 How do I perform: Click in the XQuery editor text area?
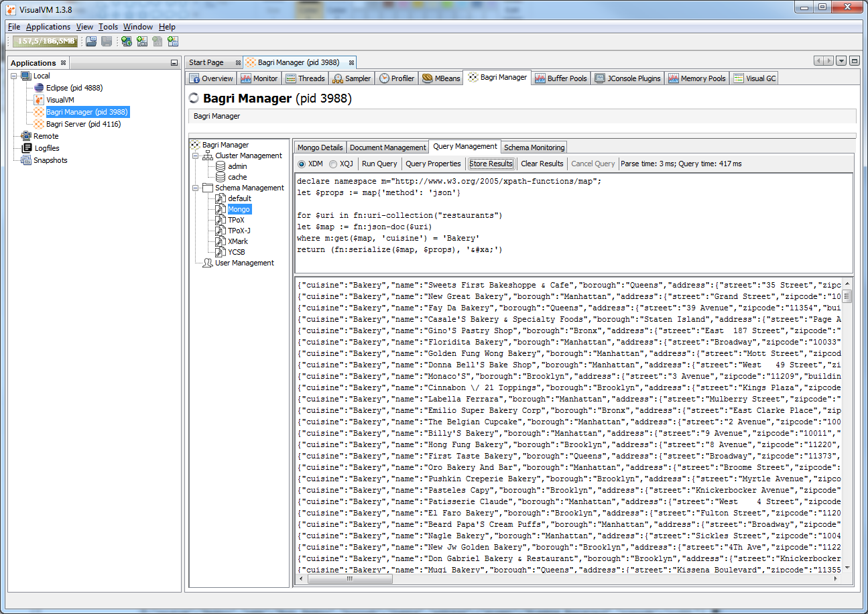[574, 223]
